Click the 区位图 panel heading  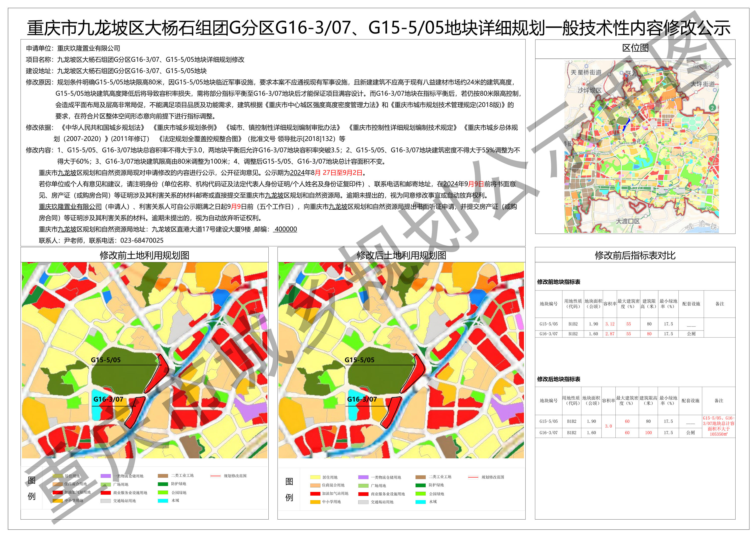point(635,48)
